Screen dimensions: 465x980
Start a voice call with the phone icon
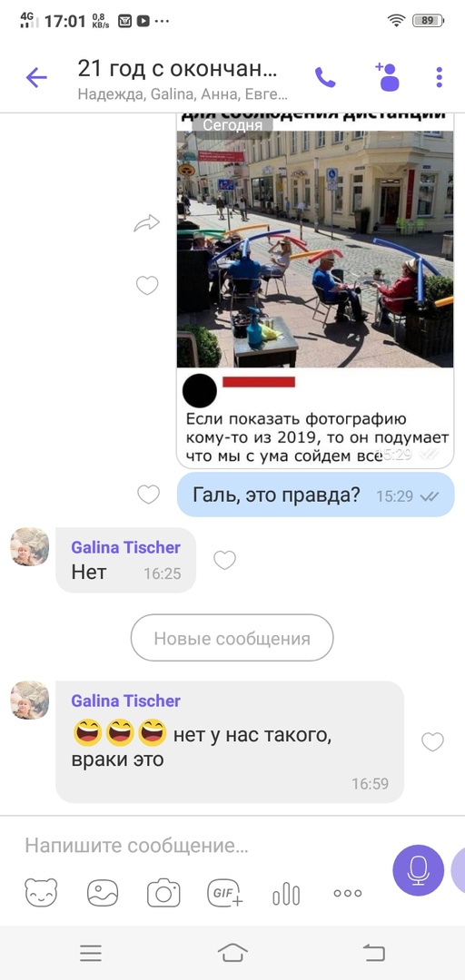coord(325,77)
